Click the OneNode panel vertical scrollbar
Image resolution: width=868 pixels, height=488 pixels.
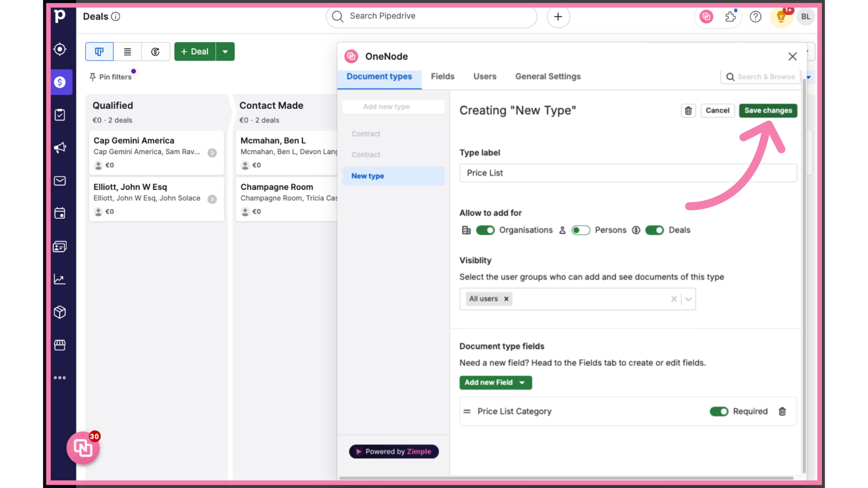[x=804, y=276]
